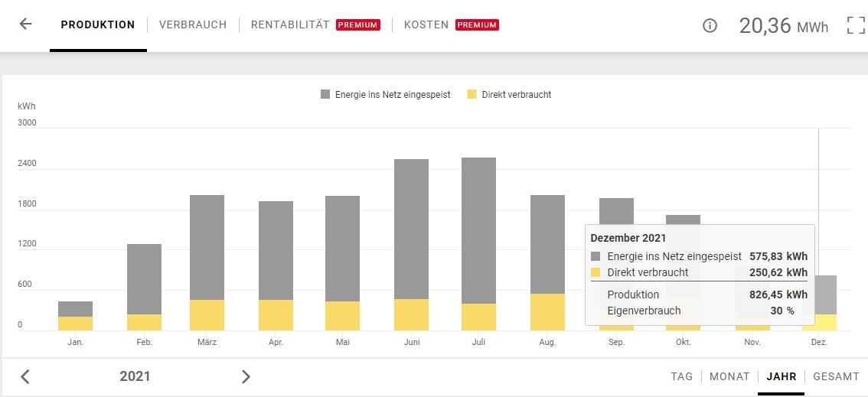Click the Aug. yellow bar segment

pyautogui.click(x=547, y=312)
